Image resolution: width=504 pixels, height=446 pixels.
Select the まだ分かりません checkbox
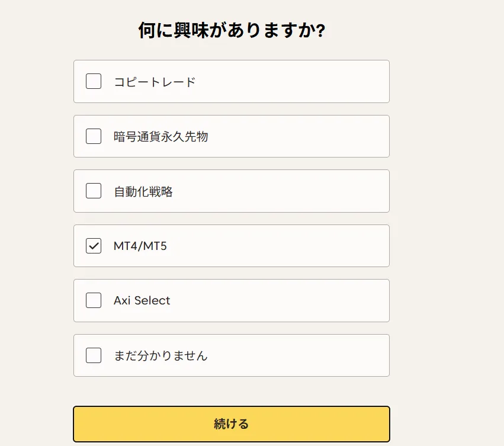coord(93,355)
